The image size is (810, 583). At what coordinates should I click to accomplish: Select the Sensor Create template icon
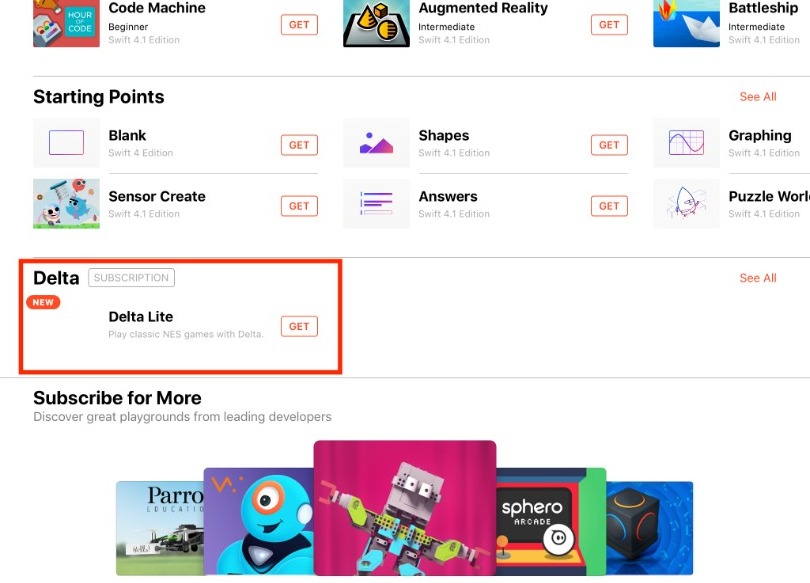66,203
